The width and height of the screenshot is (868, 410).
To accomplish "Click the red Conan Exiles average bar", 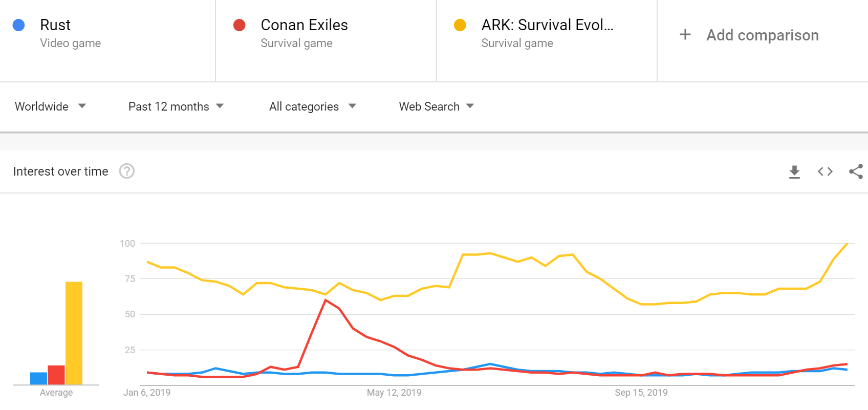I will pyautogui.click(x=56, y=375).
